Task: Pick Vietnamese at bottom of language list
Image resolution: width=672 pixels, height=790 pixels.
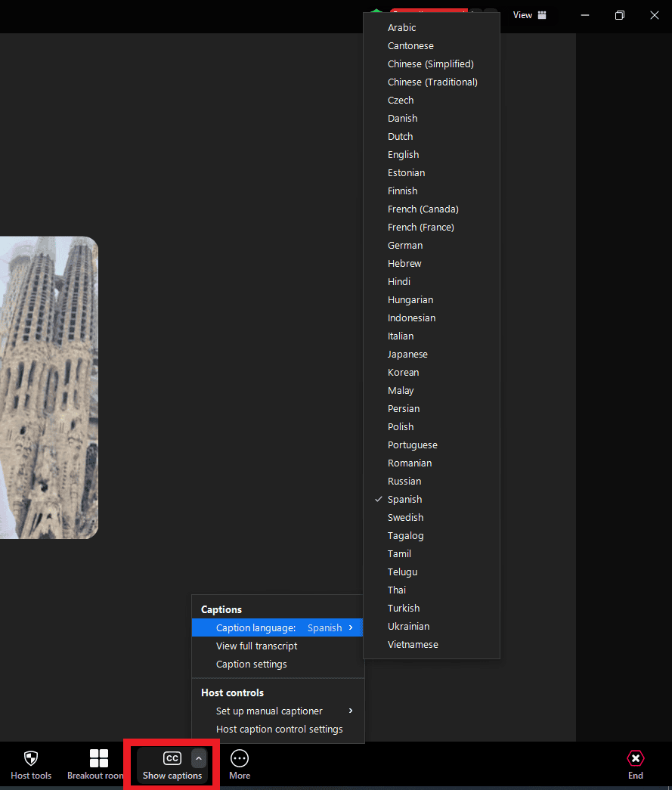Action: pyautogui.click(x=413, y=645)
